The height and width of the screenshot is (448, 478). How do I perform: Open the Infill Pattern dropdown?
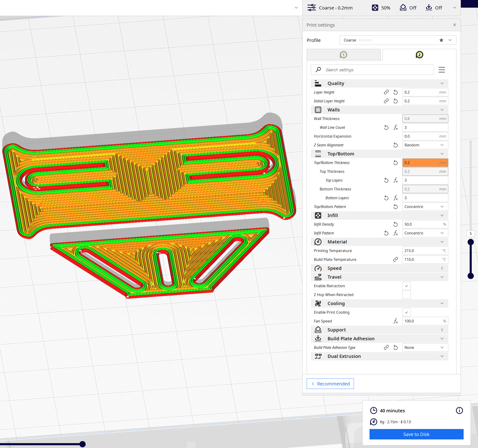[425, 233]
